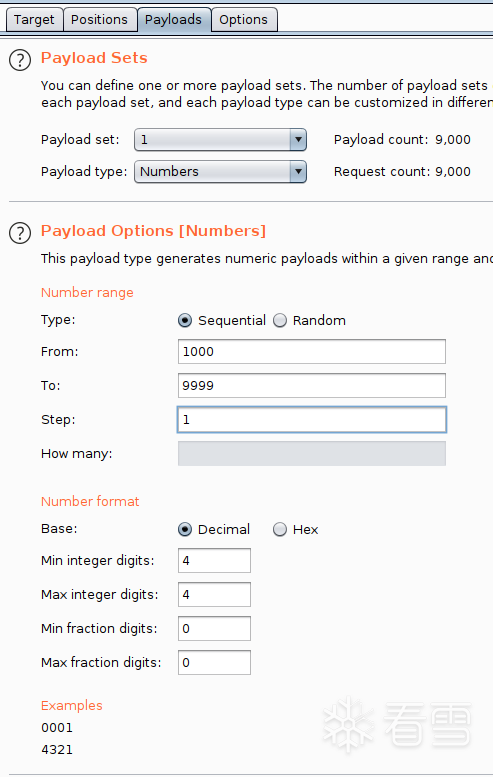Click the Max integer digits field

point(214,594)
